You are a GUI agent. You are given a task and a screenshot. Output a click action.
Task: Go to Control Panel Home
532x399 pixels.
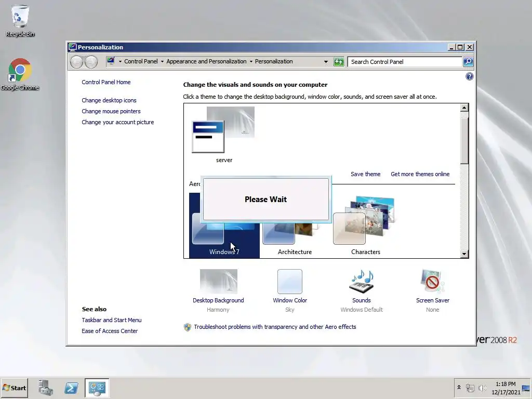click(106, 82)
